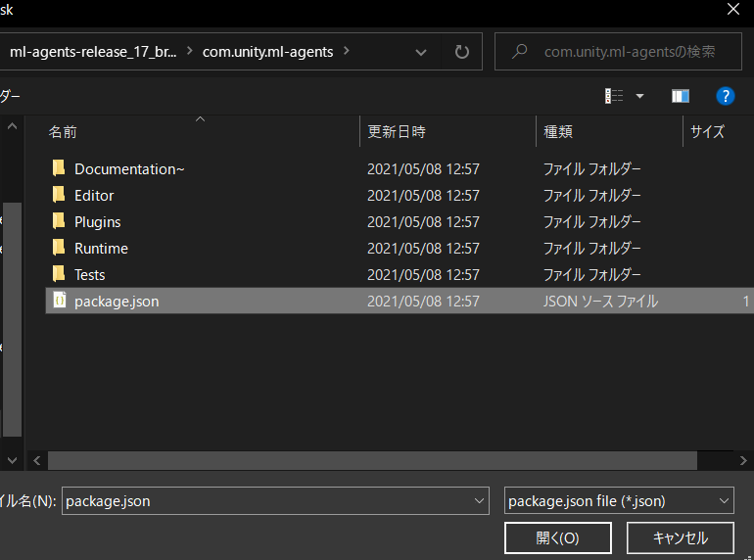The height and width of the screenshot is (560, 754).
Task: Click the date of the Plugins row
Action: click(x=423, y=221)
